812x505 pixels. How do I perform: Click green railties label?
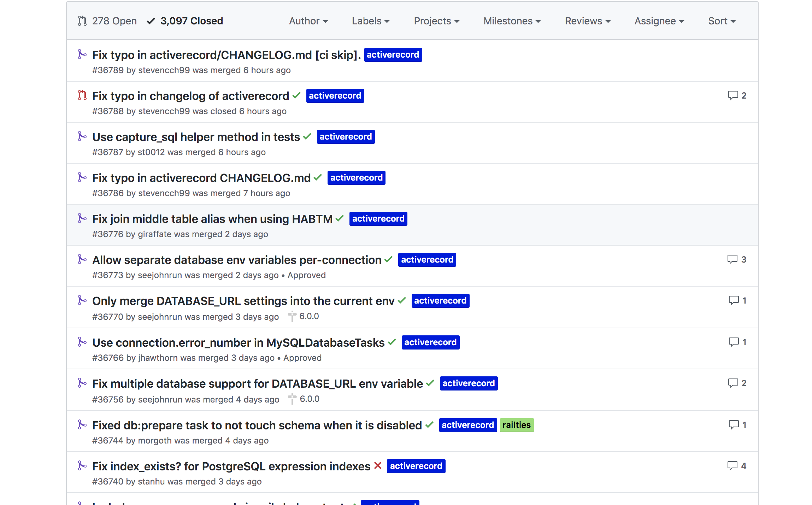click(x=516, y=425)
